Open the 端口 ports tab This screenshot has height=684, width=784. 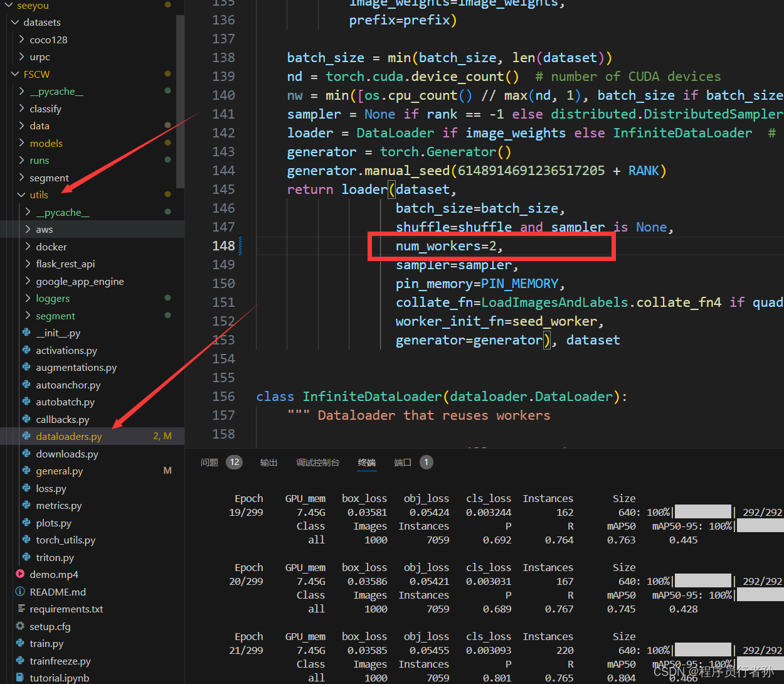click(x=403, y=462)
